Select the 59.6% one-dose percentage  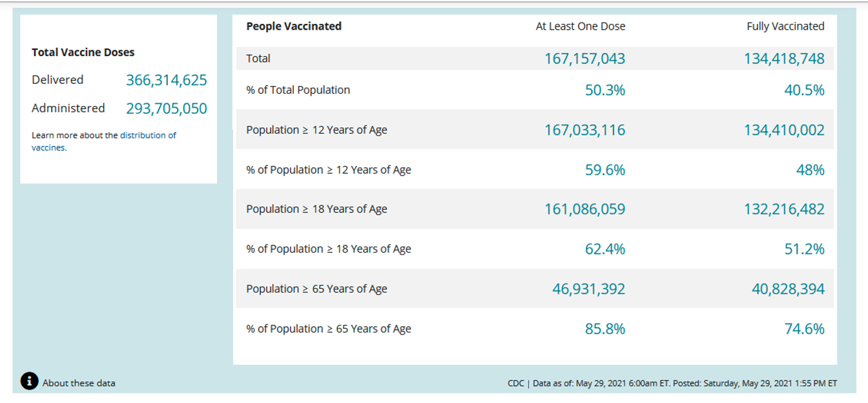coord(605,170)
